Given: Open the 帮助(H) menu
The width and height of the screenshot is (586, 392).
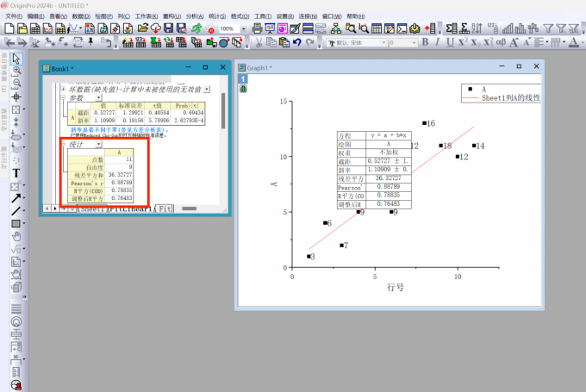Looking at the screenshot, I should click(x=355, y=16).
